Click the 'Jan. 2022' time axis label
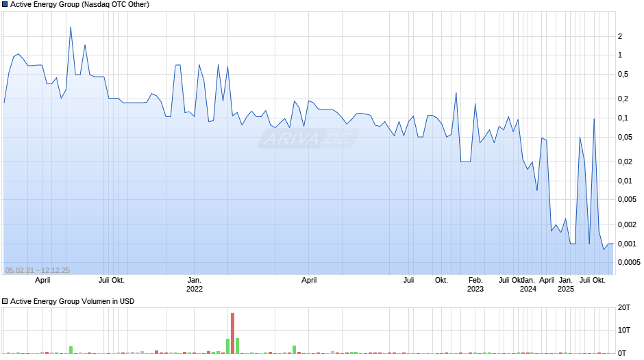 coord(195,285)
